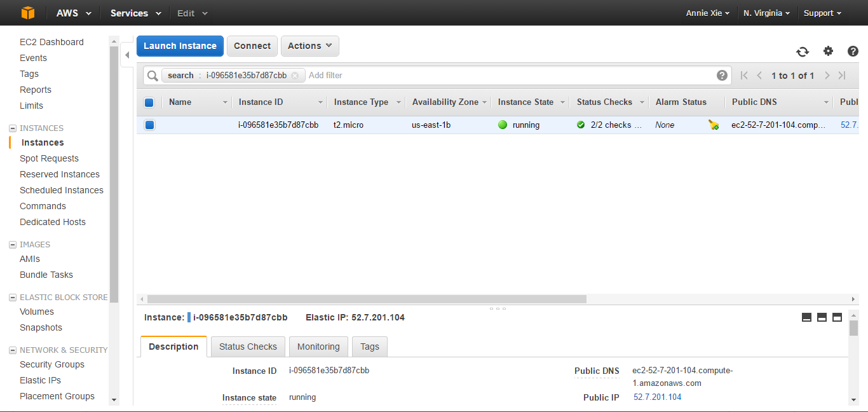Switch to the Status Checks tab
This screenshot has height=412, width=868.
click(x=248, y=347)
